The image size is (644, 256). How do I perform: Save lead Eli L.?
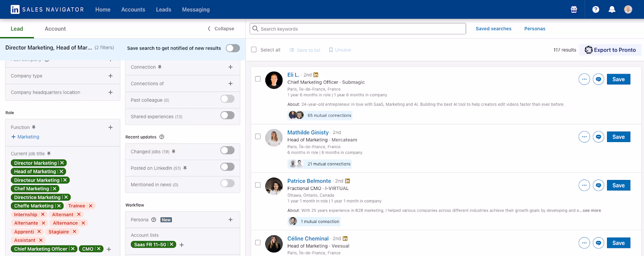619,79
